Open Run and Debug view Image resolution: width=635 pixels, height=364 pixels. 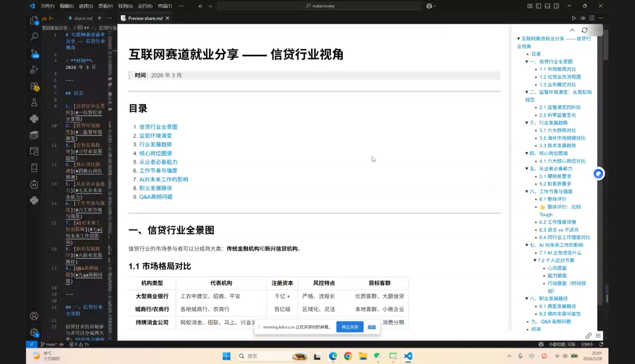pyautogui.click(x=34, y=69)
